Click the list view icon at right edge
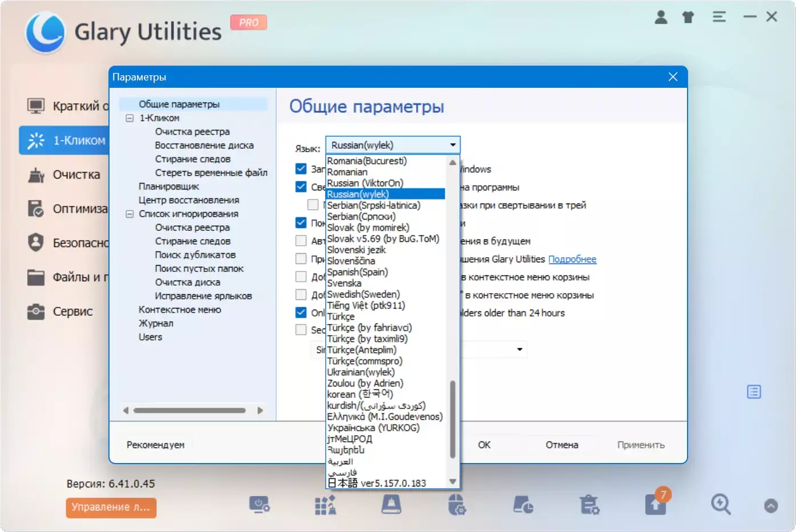This screenshot has height=532, width=796. tap(754, 392)
